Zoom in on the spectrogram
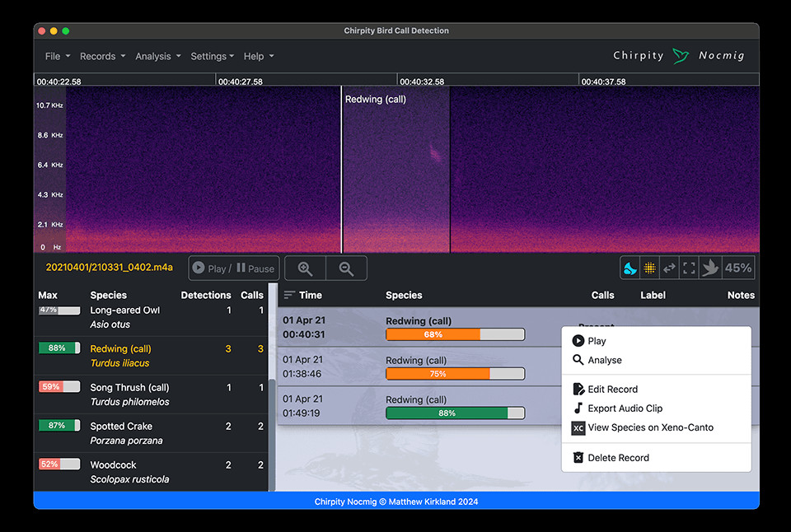Viewport: 791px width, 532px height. (x=305, y=268)
